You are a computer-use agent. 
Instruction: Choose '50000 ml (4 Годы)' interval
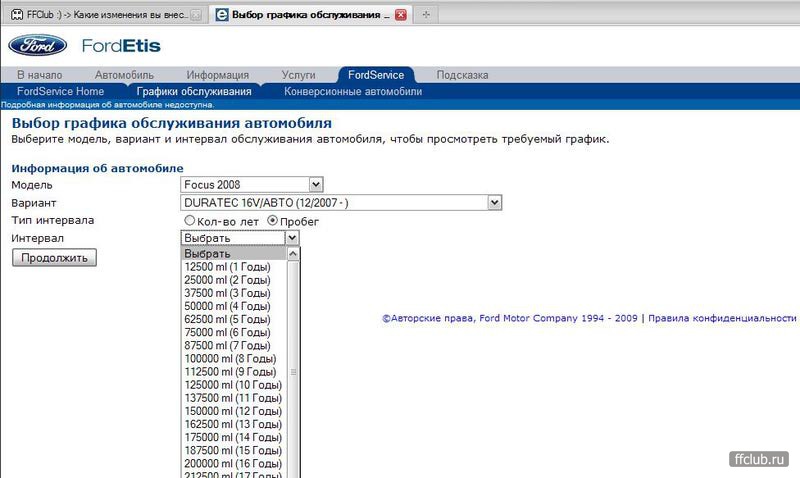[234, 306]
